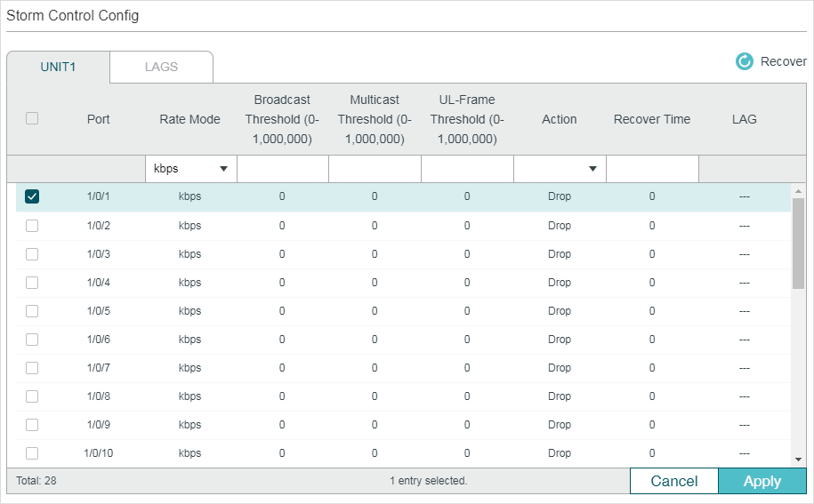Click kbps rate mode in row 1/0/9
The width and height of the screenshot is (814, 504).
(x=190, y=425)
